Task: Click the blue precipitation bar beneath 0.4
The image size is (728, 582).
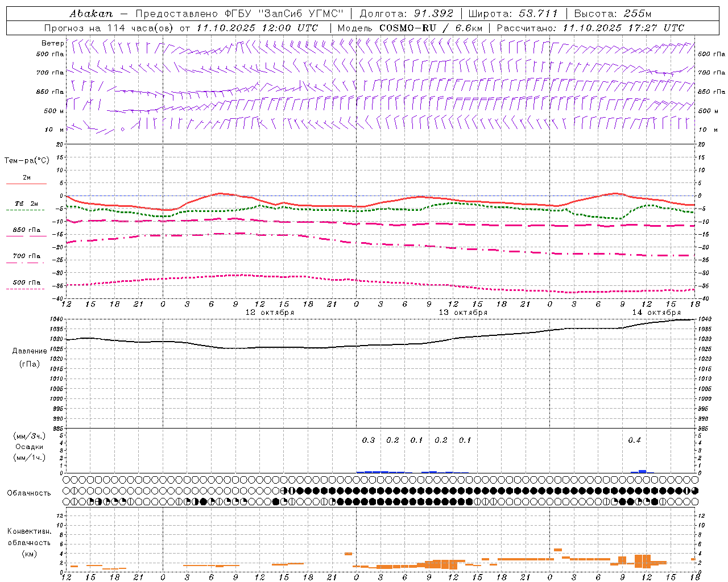Action: (642, 471)
